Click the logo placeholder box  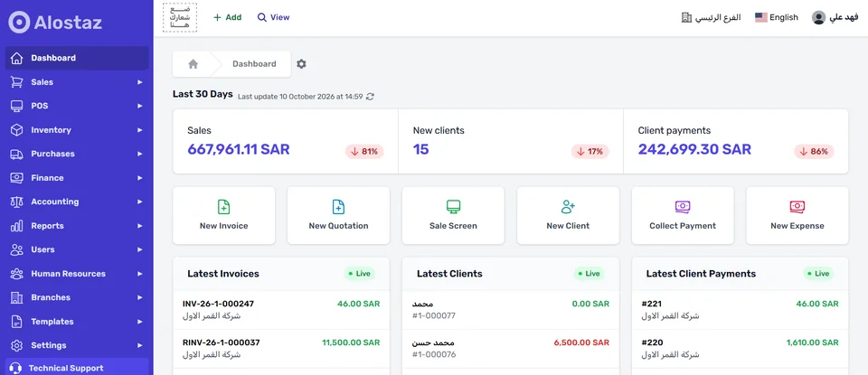[x=180, y=18]
